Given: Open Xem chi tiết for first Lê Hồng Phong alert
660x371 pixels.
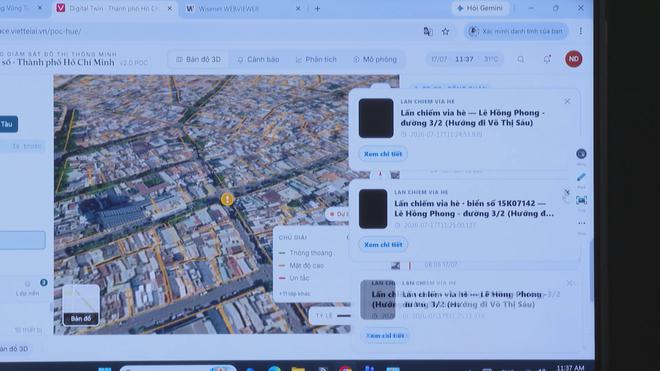Looking at the screenshot, I should pyautogui.click(x=383, y=154).
